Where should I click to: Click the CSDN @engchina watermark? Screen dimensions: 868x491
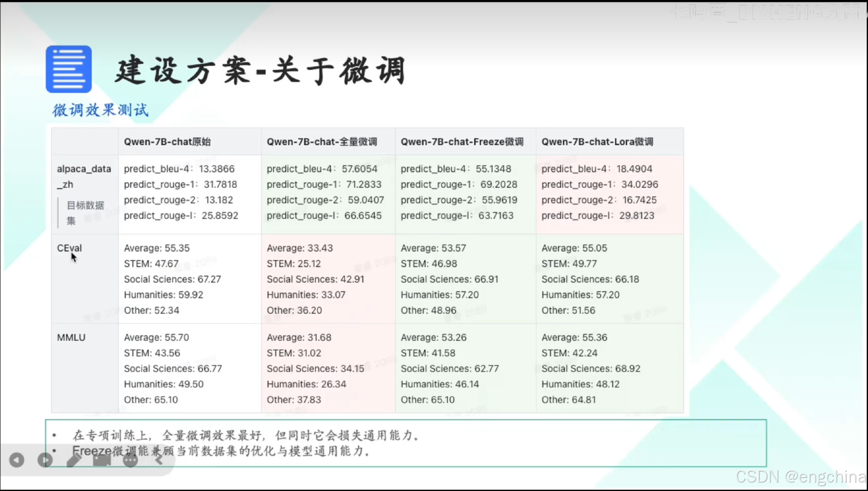pyautogui.click(x=800, y=477)
